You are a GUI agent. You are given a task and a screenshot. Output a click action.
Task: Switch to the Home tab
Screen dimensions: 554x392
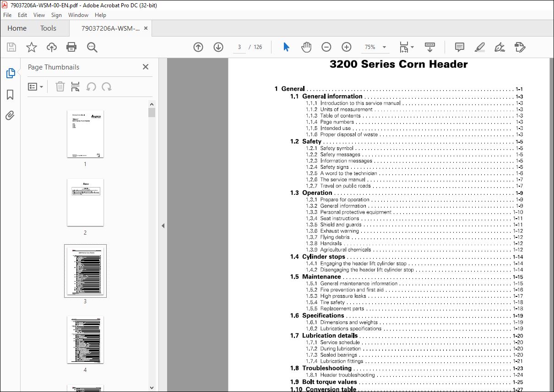[17, 28]
